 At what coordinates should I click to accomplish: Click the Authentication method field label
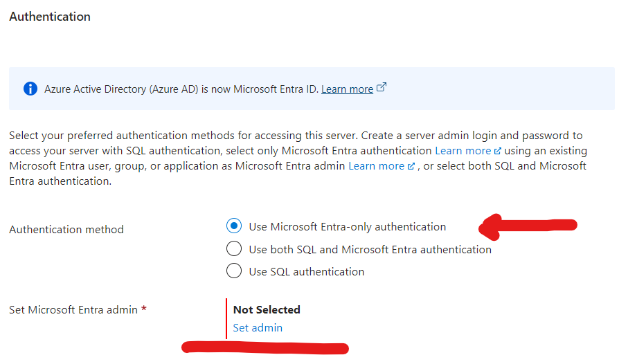pos(66,229)
